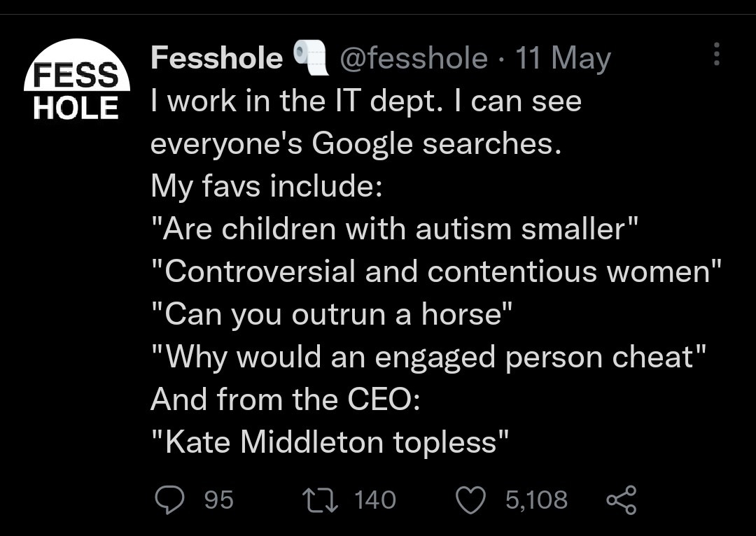Click the "My favs include:" line
Viewport: 756px width, 536px height.
click(261, 187)
